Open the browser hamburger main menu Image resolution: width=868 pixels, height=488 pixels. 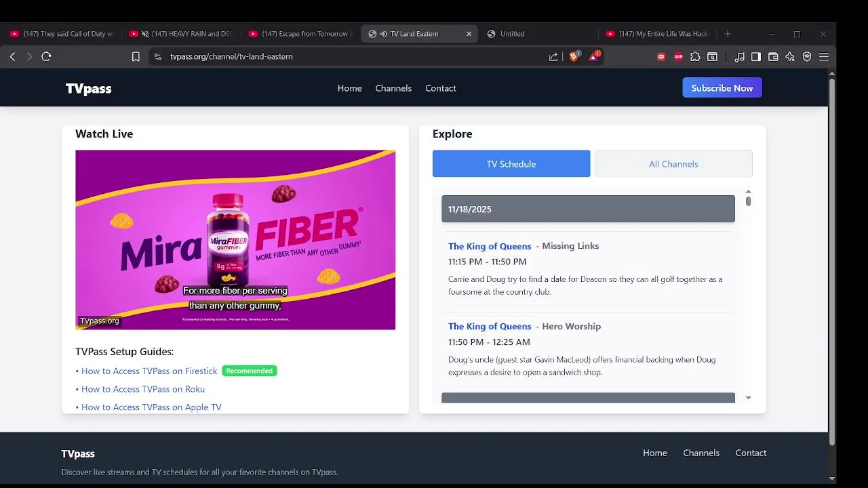point(824,57)
